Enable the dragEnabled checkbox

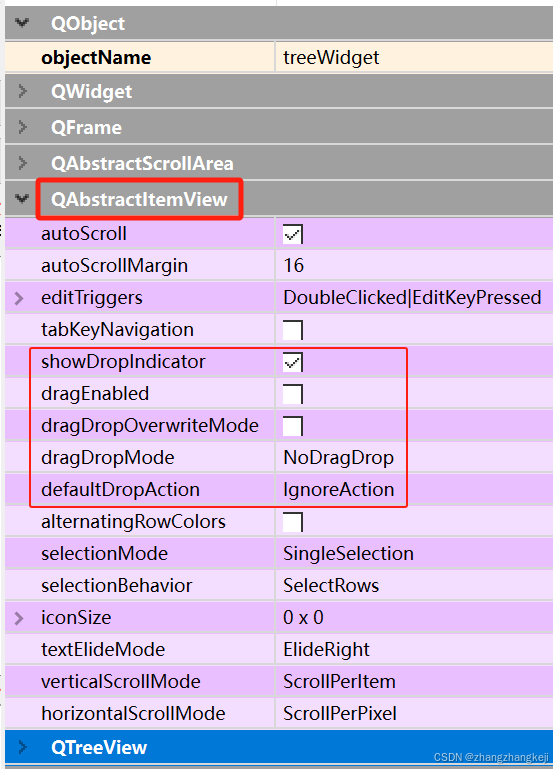pos(293,394)
